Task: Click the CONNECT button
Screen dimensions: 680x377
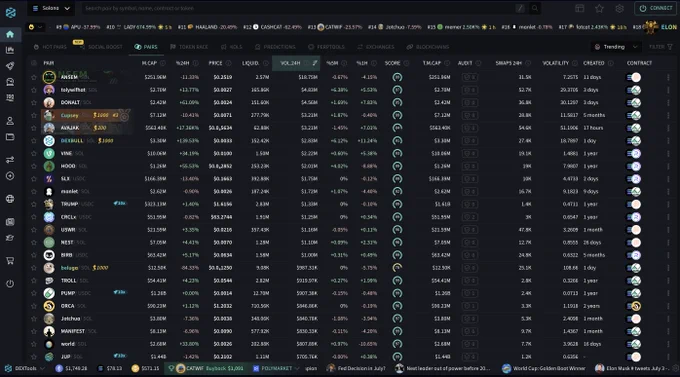Action: click(x=655, y=8)
